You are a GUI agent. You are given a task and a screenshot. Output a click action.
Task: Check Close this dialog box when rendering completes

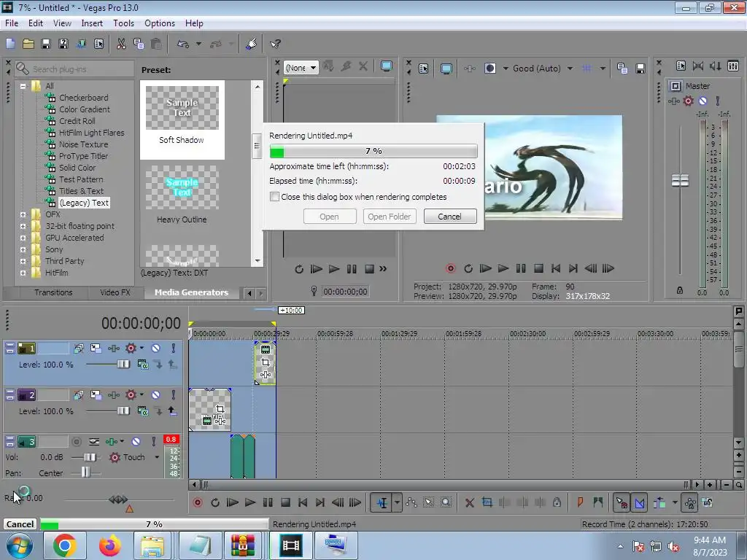(274, 197)
